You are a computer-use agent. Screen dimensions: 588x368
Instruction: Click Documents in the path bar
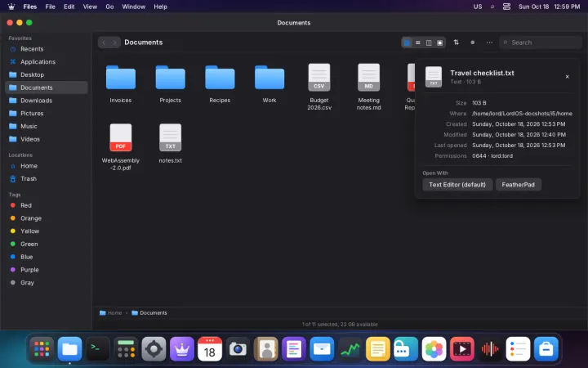(x=149, y=312)
